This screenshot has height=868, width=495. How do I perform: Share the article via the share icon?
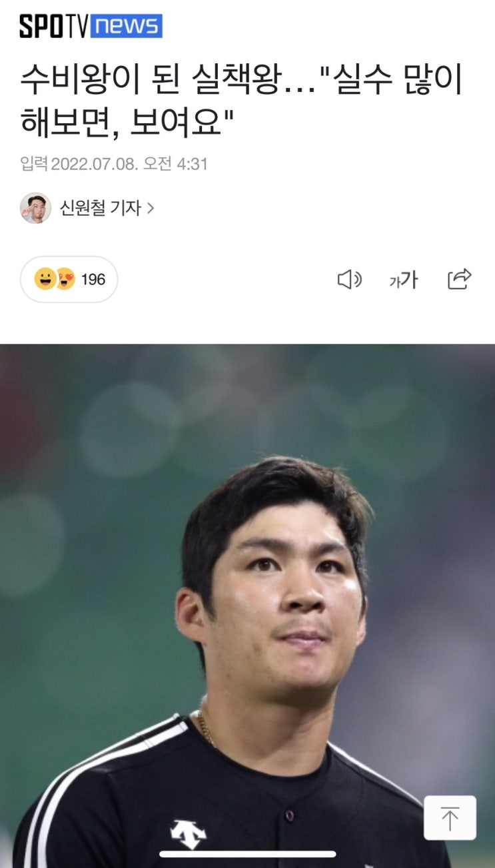(x=459, y=279)
